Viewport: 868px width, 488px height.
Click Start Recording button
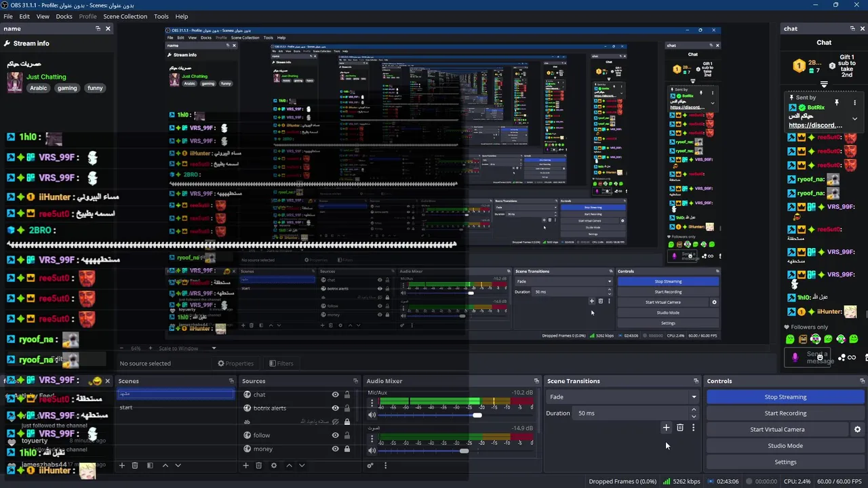pyautogui.click(x=785, y=413)
